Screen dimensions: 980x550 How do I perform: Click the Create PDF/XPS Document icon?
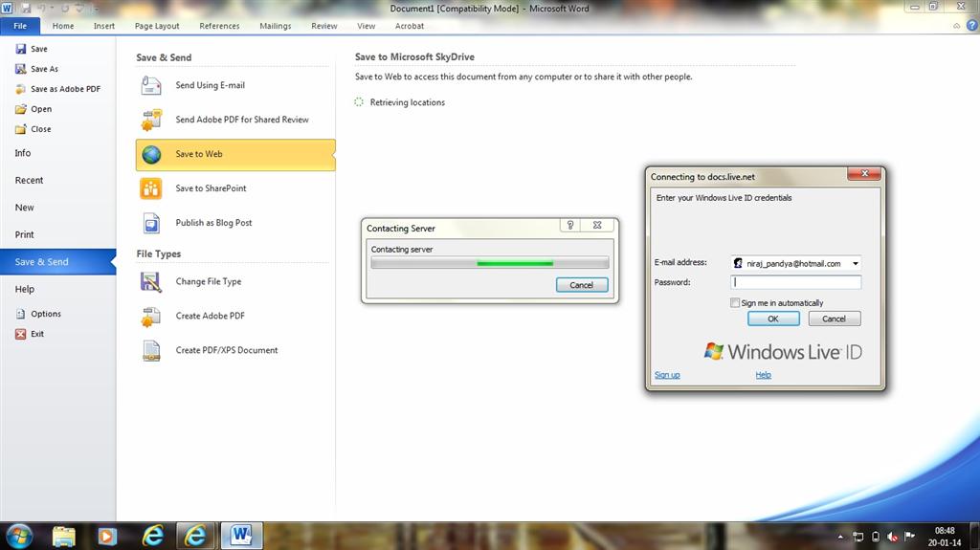pyautogui.click(x=150, y=351)
